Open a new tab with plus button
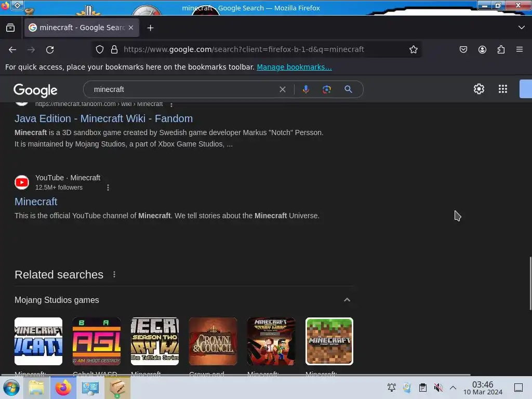This screenshot has height=399, width=532. [150, 28]
